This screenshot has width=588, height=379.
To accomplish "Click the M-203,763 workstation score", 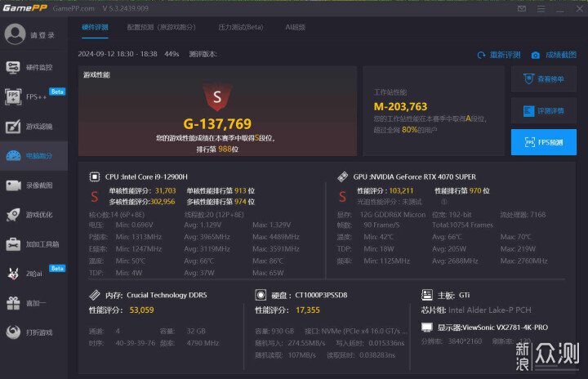I will point(400,106).
